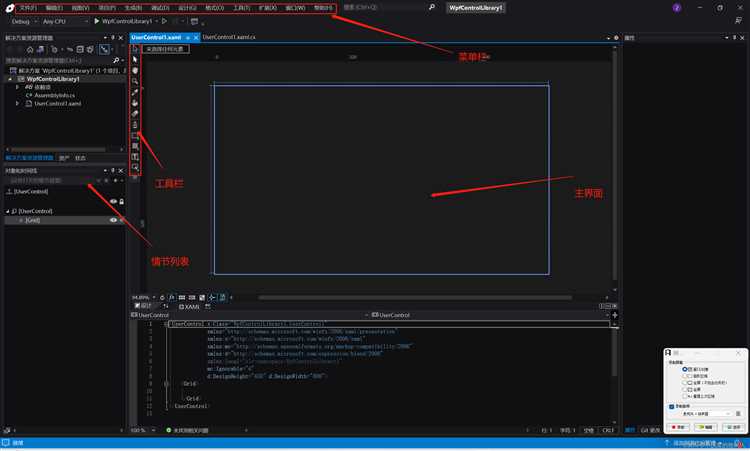
Task: Click the middle button in capture window
Action: click(706, 427)
